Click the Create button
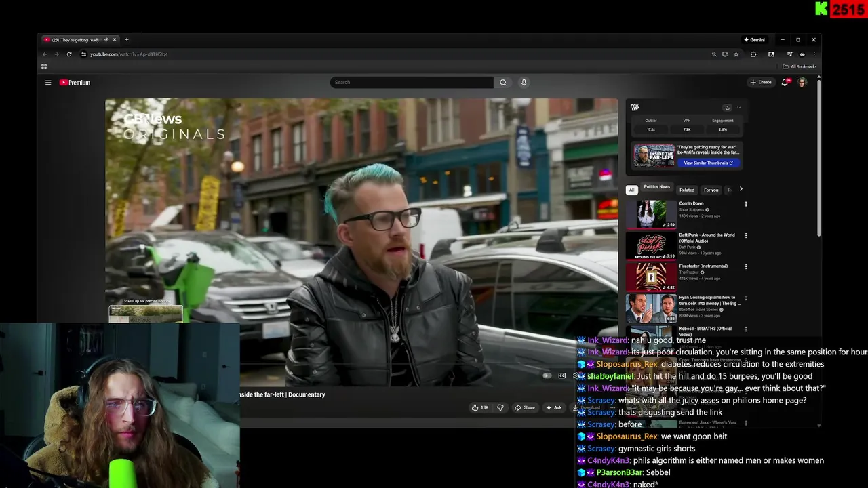 pyautogui.click(x=761, y=83)
